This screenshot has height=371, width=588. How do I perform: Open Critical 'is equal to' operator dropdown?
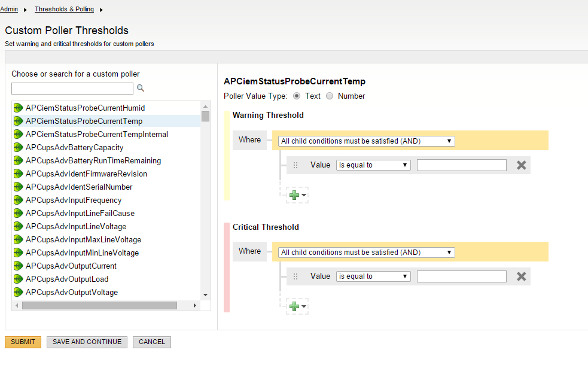[373, 276]
